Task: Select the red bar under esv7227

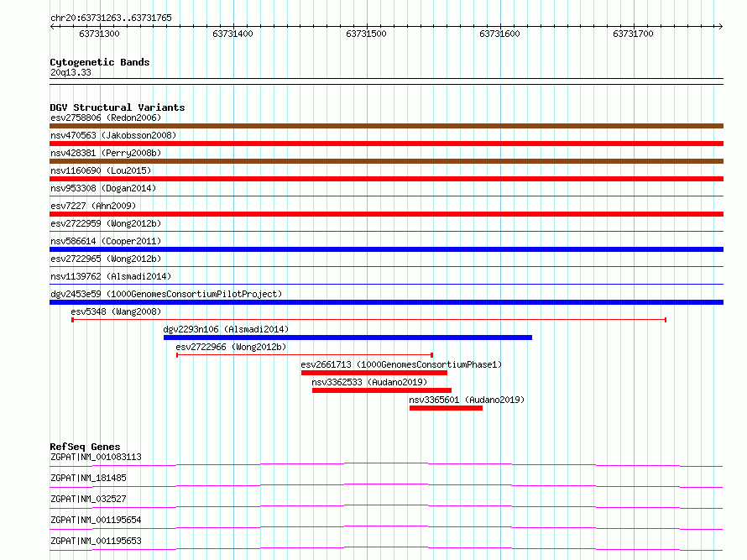Action: click(386, 214)
